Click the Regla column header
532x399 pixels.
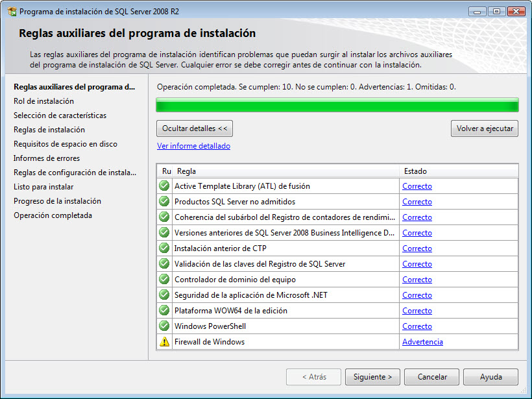tap(286, 171)
